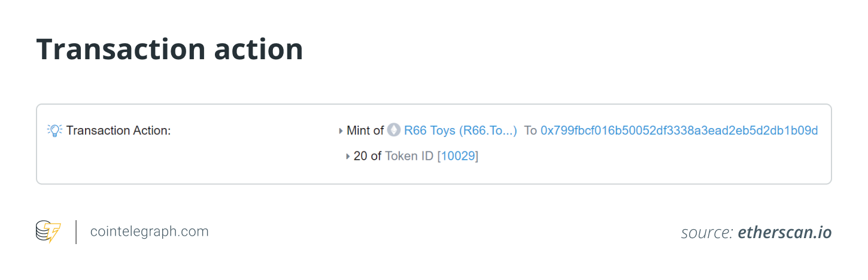868x280 pixels.
Task: Open the 10029 token ID link
Action: 458,157
